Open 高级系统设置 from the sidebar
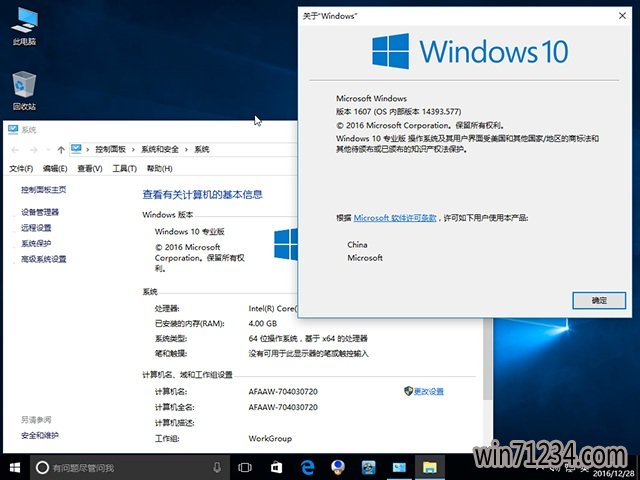This screenshot has height=480, width=640. tap(44, 259)
